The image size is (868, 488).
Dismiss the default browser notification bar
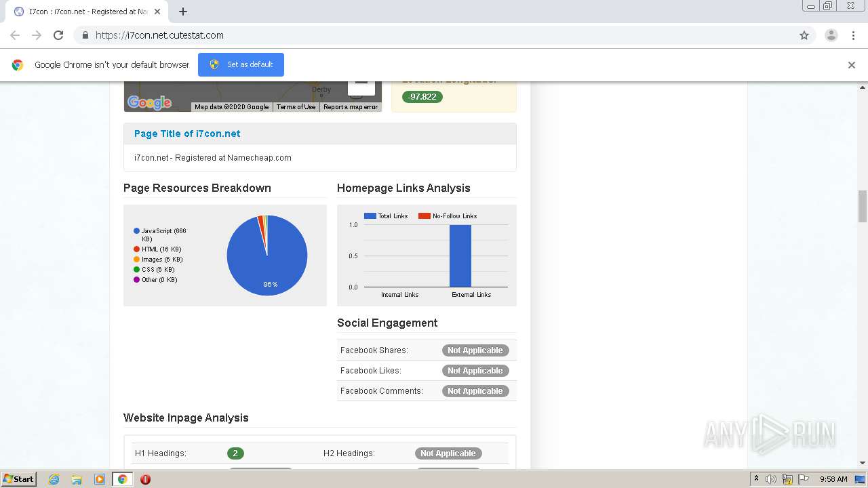tap(852, 65)
